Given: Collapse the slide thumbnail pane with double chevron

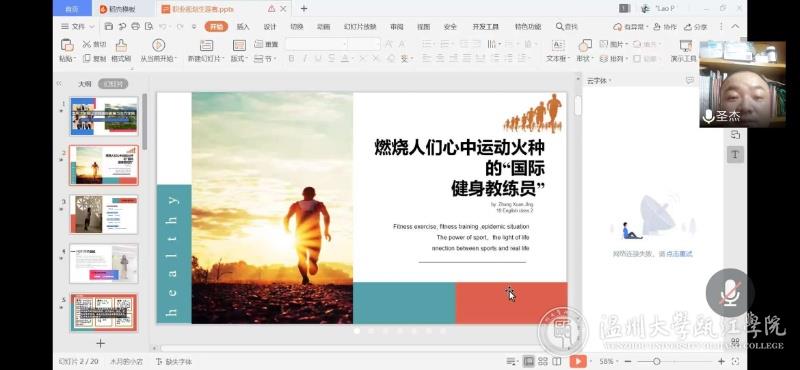Looking at the screenshot, I should 59,84.
